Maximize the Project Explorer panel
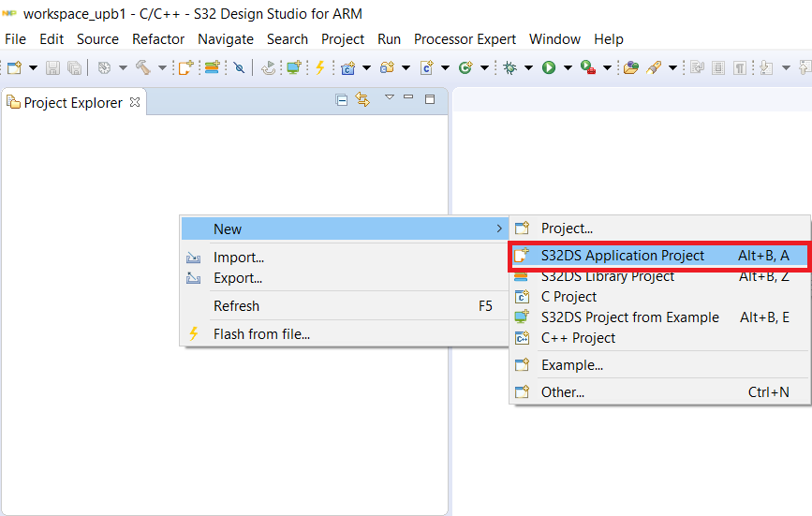 pos(430,99)
